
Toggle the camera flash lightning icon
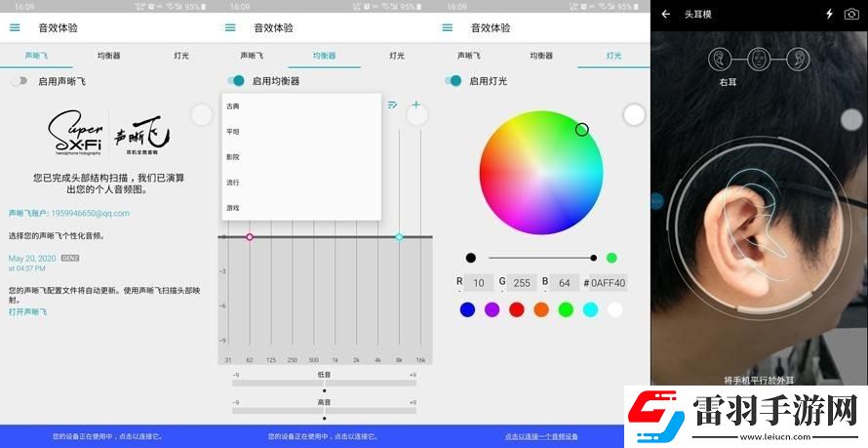(829, 15)
